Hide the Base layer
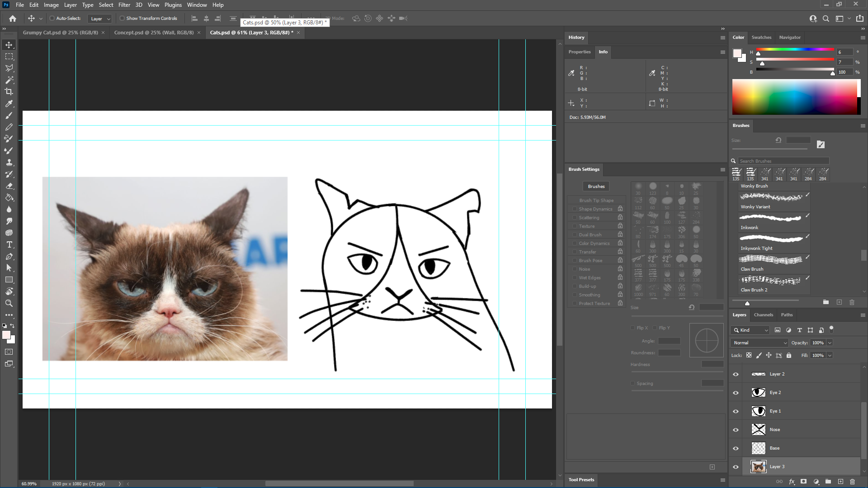The height and width of the screenshot is (488, 868). click(x=736, y=448)
